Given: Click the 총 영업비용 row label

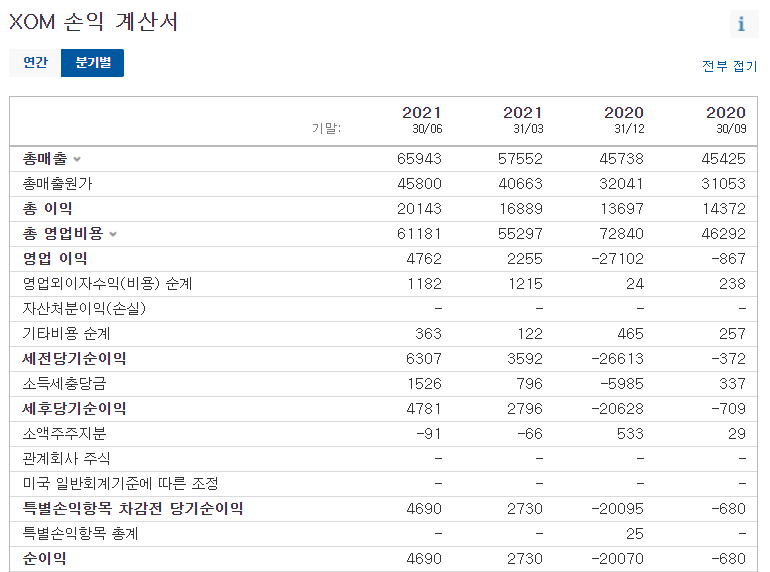Looking at the screenshot, I should coord(63,233).
